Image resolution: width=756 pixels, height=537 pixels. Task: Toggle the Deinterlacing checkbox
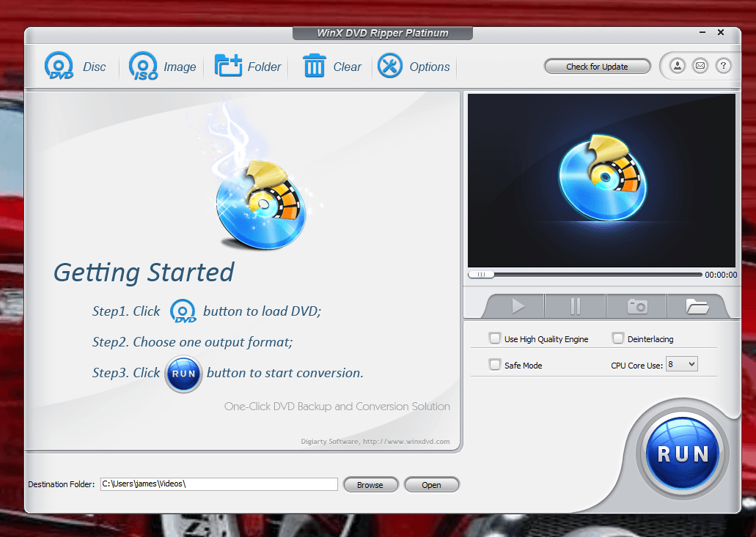(x=618, y=338)
